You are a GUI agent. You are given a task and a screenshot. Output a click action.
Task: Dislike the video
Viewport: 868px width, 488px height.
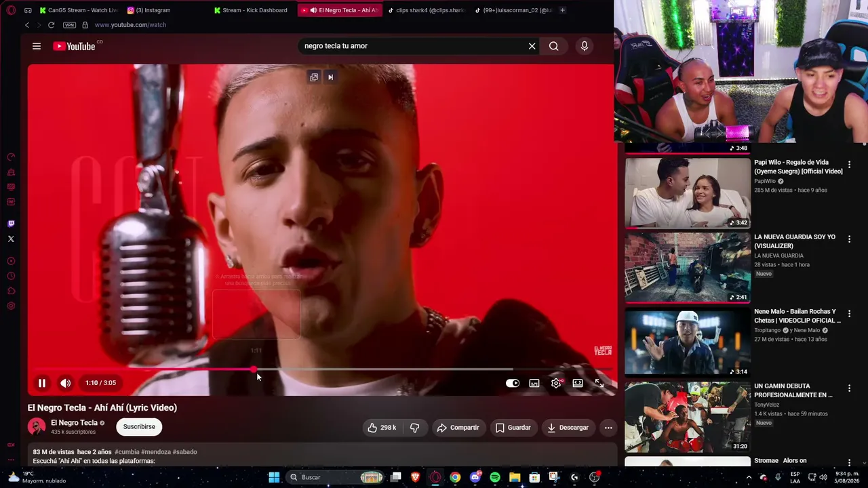coord(415,428)
